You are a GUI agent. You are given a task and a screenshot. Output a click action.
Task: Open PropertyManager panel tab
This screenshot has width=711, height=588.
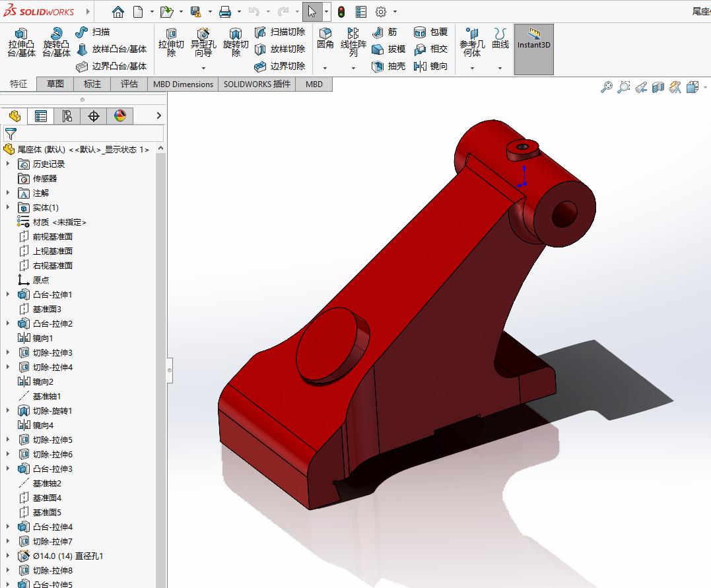point(41,116)
